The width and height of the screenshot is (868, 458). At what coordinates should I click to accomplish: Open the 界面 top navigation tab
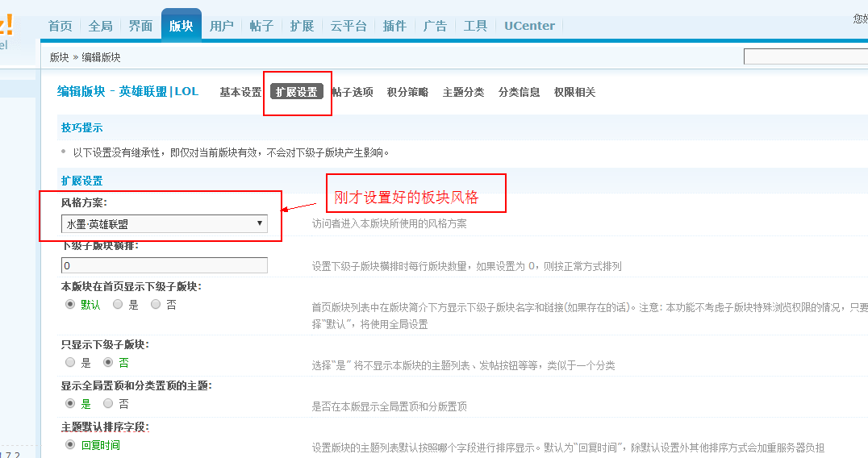click(140, 26)
